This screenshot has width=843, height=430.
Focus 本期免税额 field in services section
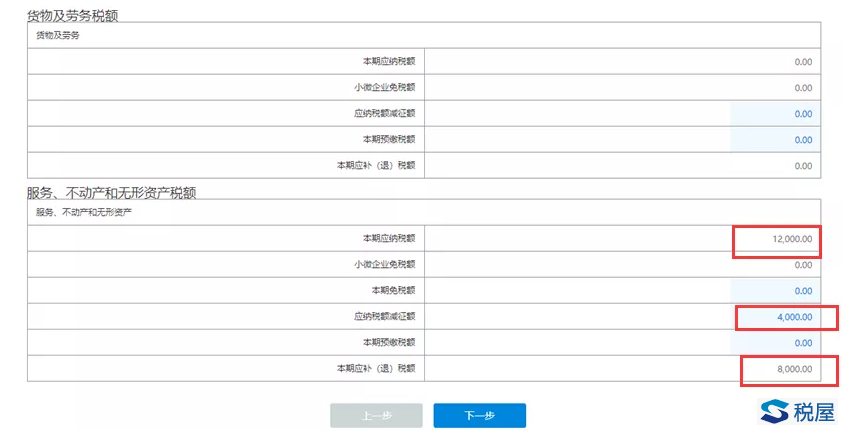(775, 291)
